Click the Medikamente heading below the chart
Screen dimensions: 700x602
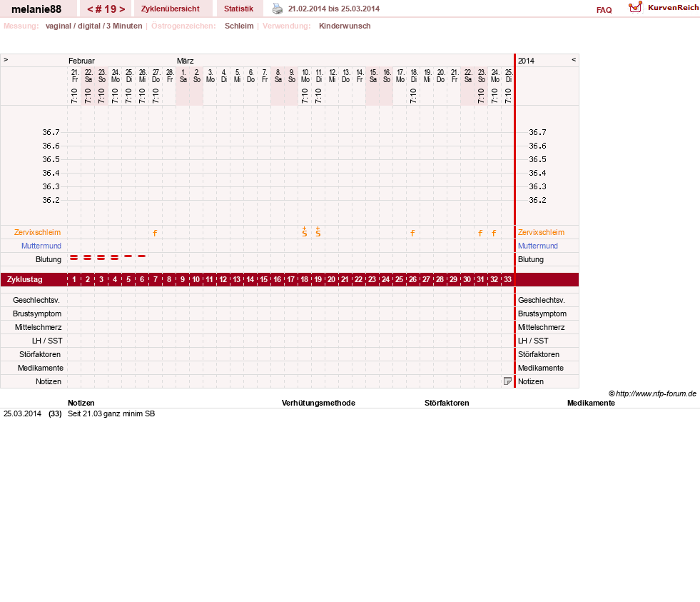click(x=591, y=403)
